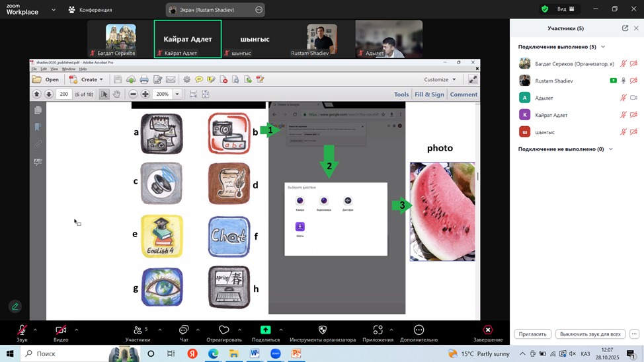
Task: Pop out the Participants panel
Action: (625, 28)
